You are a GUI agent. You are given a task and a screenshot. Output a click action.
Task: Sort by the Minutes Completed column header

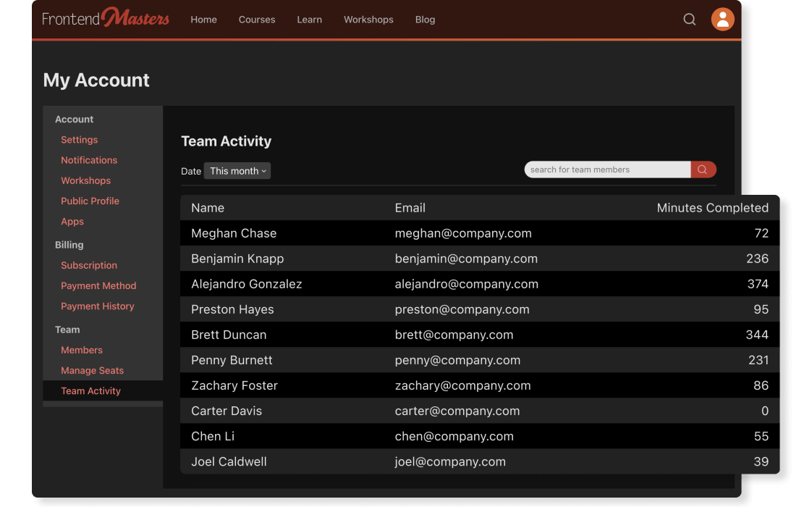point(713,208)
